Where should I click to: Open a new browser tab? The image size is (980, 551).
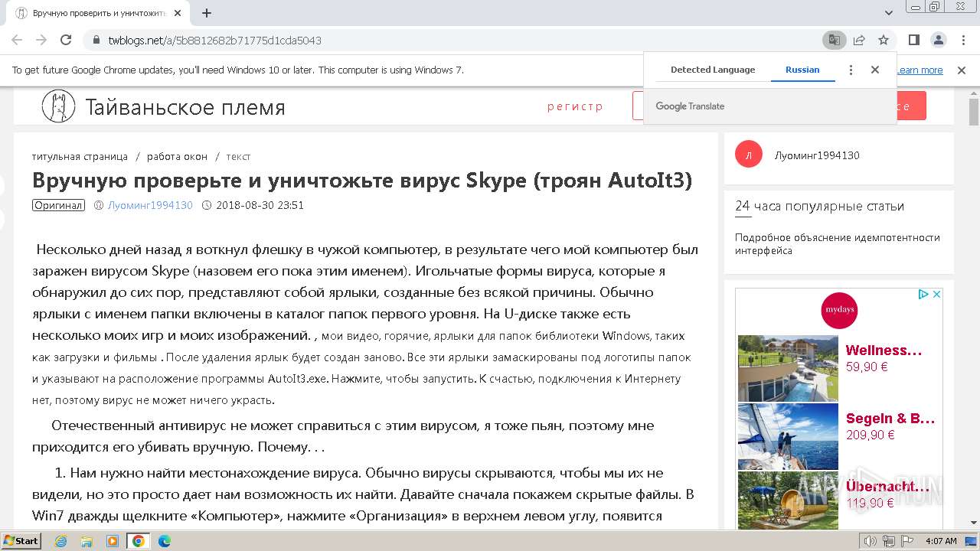coord(207,13)
